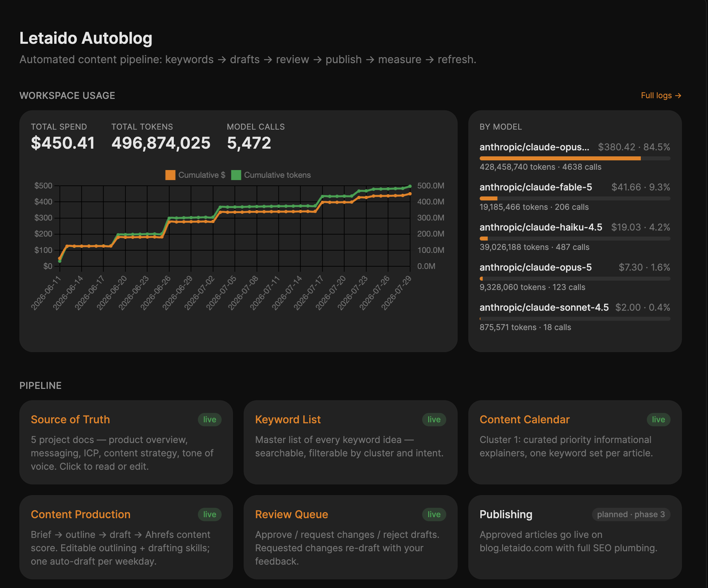
Task: Toggle Cumulative $ legend orange swatch
Action: click(170, 175)
